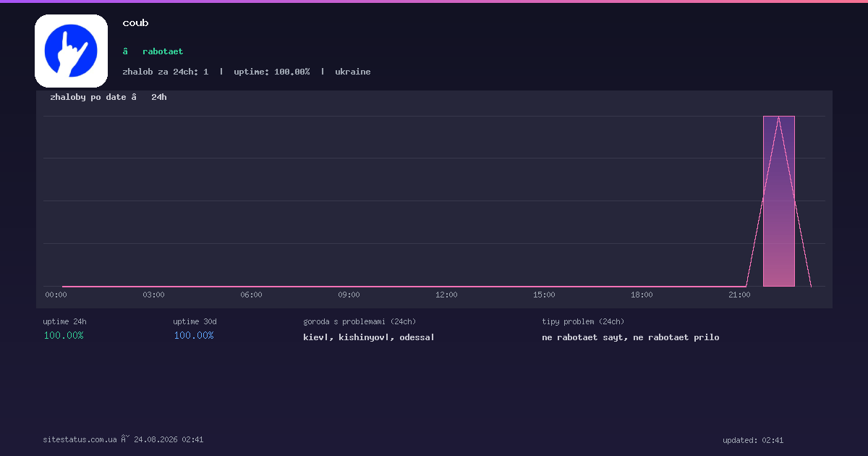Click 'zhalob za 24ch: 1' stat

coord(166,72)
